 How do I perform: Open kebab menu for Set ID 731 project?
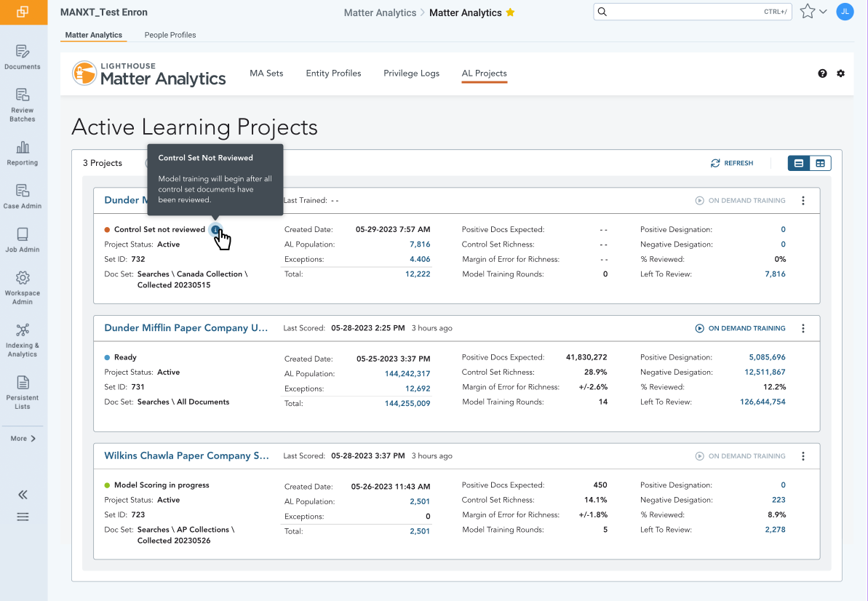[803, 328]
